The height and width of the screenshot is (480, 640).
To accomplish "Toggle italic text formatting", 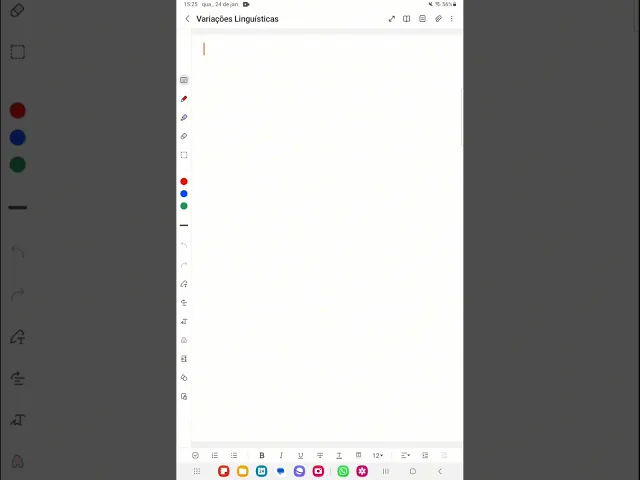I will 281,455.
